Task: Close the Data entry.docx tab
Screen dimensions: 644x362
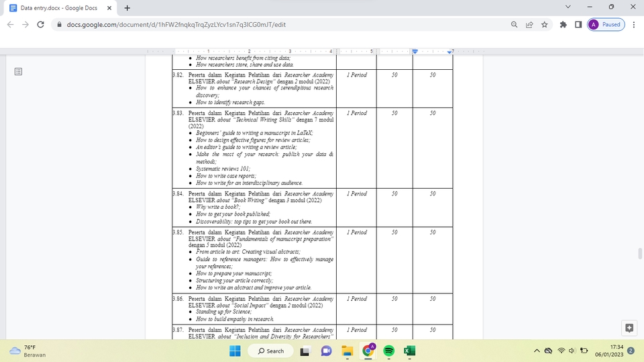Action: [109, 8]
